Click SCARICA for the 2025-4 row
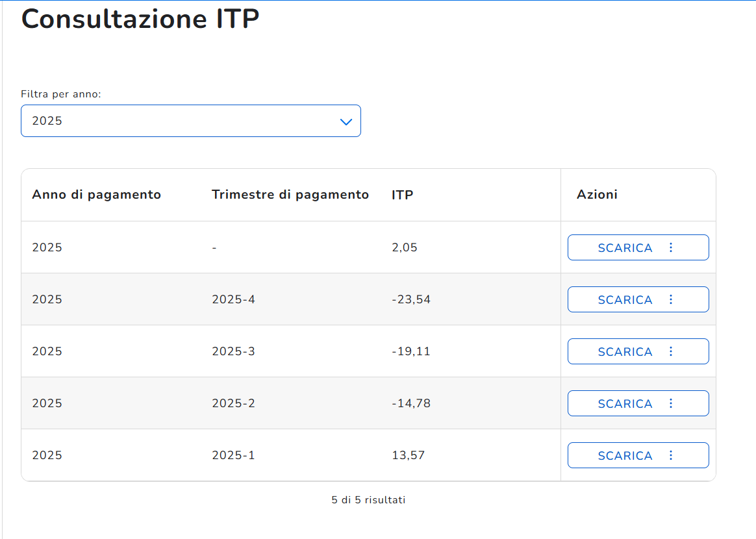 pos(625,300)
